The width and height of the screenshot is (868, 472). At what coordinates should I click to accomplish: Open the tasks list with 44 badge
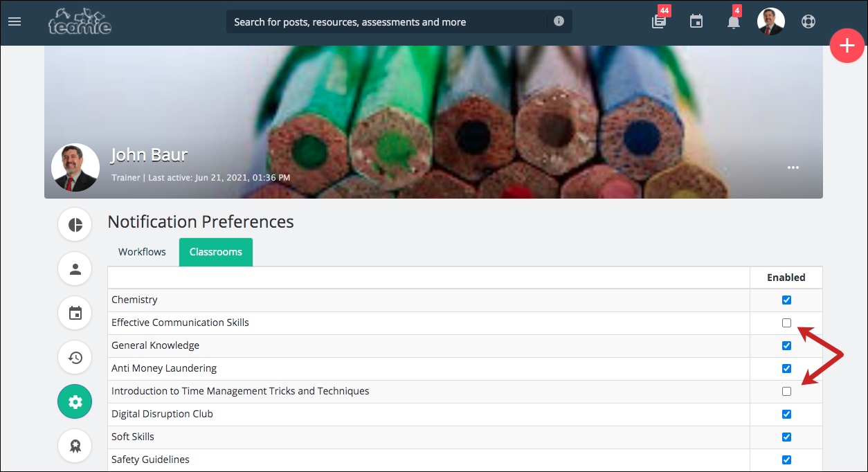click(x=659, y=21)
